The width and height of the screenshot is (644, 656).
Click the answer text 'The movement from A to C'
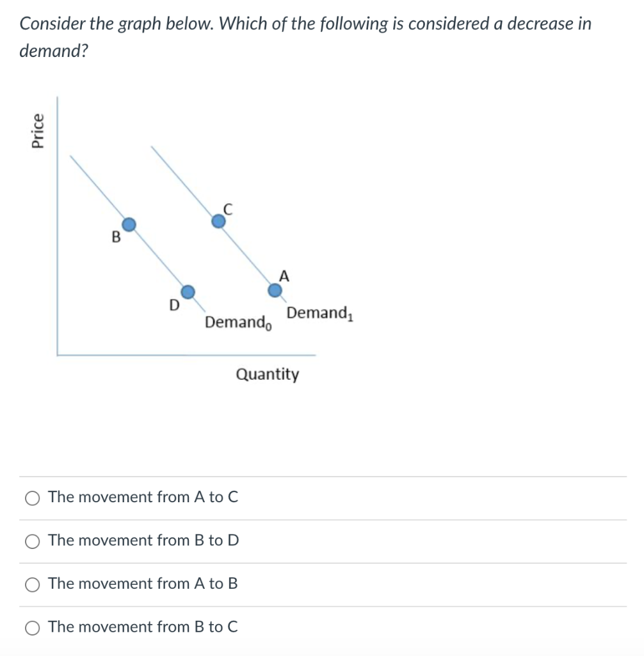pyautogui.click(x=143, y=497)
